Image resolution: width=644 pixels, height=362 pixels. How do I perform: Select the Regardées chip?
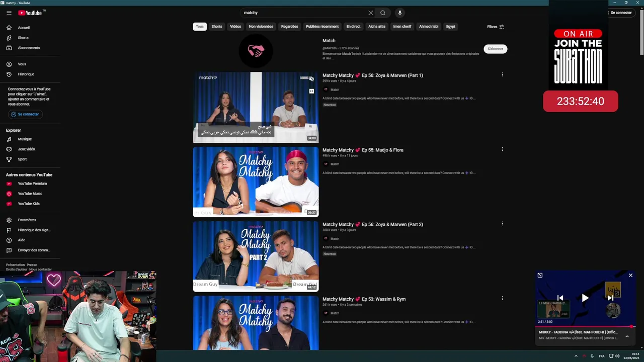click(290, 27)
